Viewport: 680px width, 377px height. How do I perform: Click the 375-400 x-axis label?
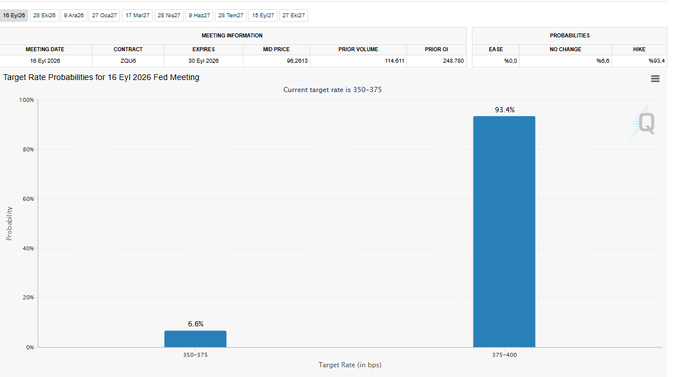[504, 355]
